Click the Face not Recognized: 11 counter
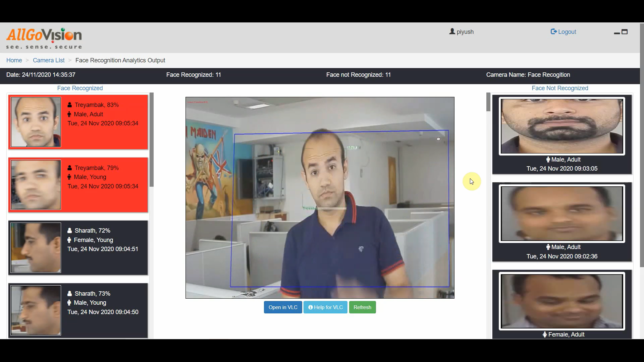The width and height of the screenshot is (644, 362). point(359,75)
